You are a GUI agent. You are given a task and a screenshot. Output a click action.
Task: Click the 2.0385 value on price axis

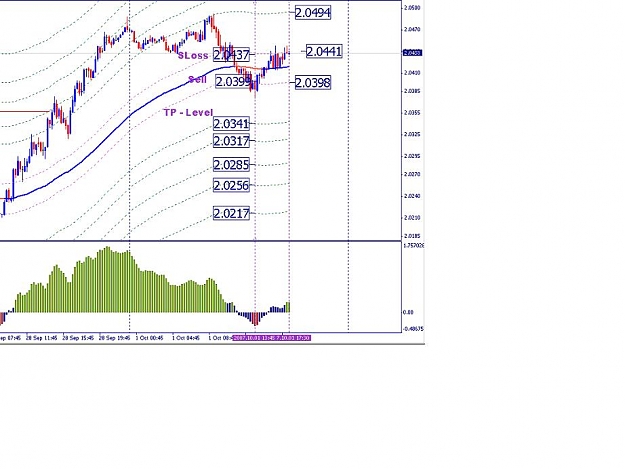tap(412, 91)
